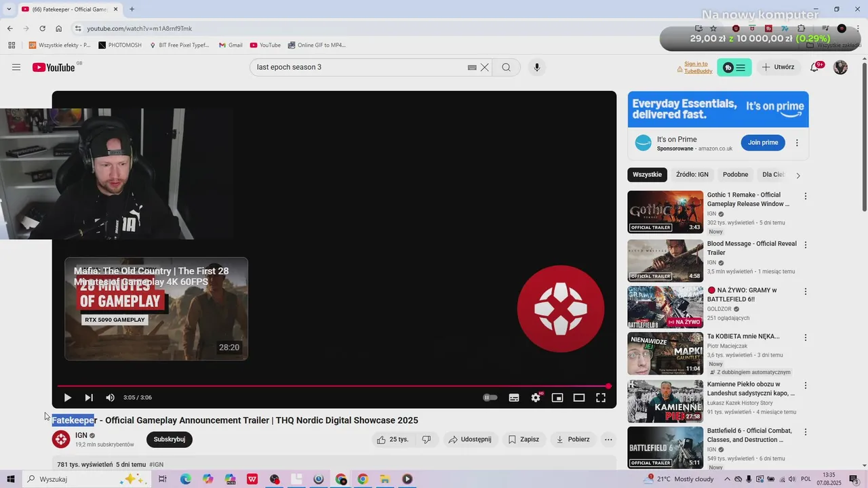Go to the browser home page icon
This screenshot has width=868, height=488.
coord(59,28)
